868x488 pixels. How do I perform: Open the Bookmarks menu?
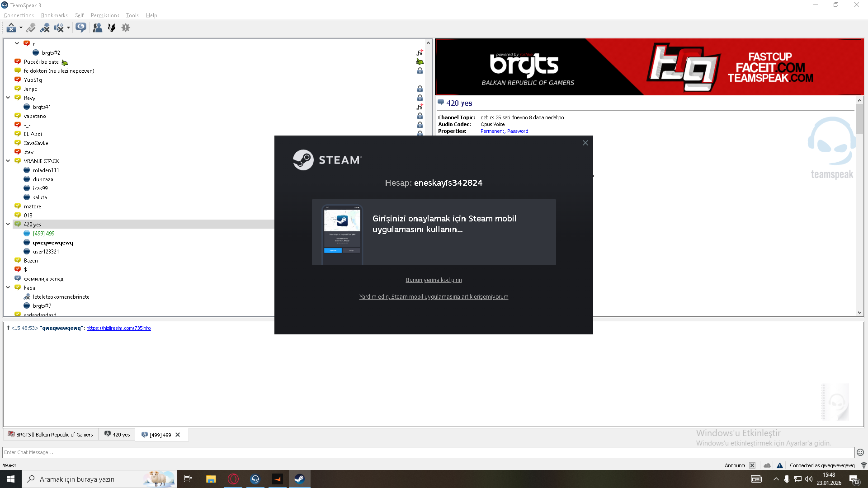[54, 15]
